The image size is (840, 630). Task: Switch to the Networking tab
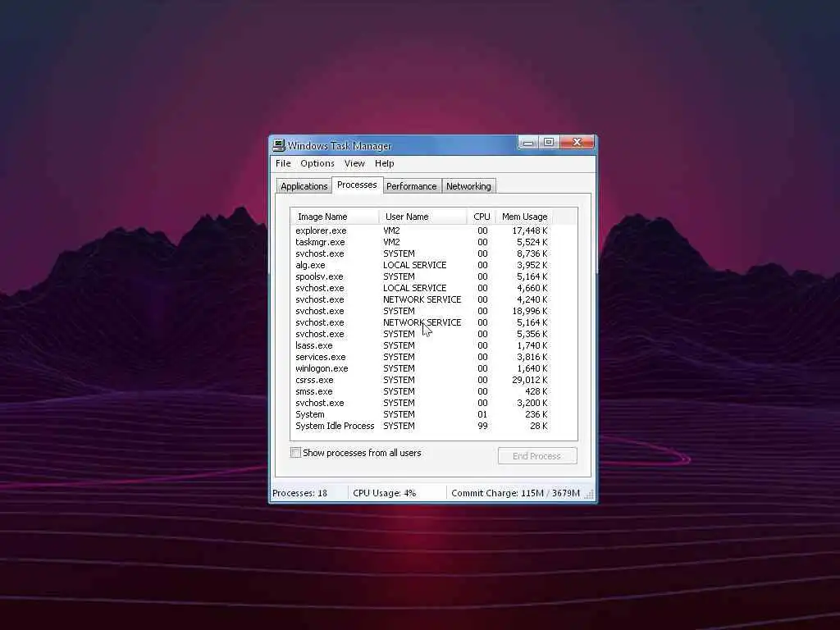click(468, 186)
